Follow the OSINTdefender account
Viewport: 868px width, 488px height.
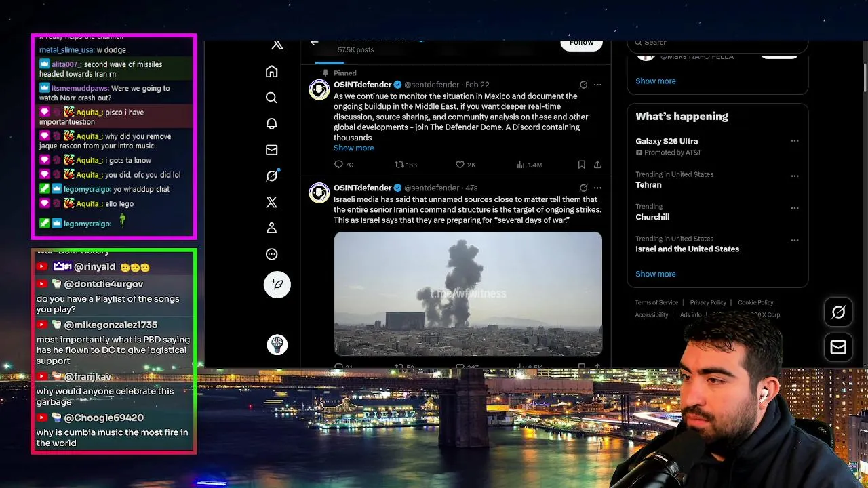click(581, 44)
